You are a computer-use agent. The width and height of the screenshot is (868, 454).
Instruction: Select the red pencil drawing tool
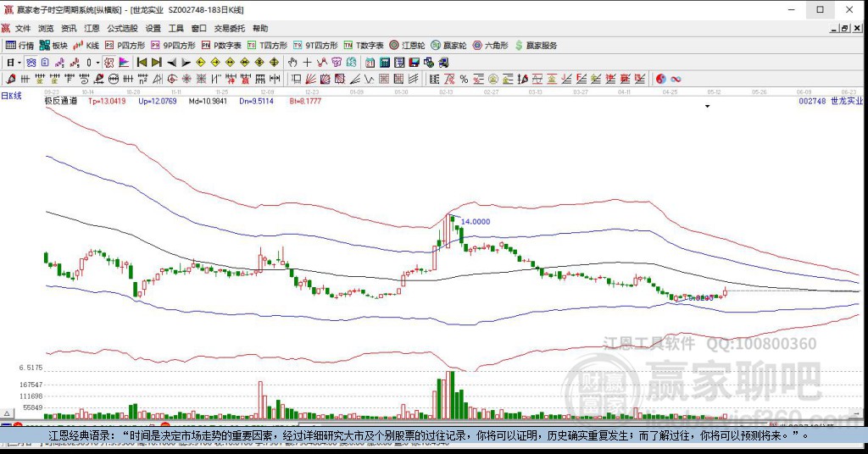click(10, 79)
